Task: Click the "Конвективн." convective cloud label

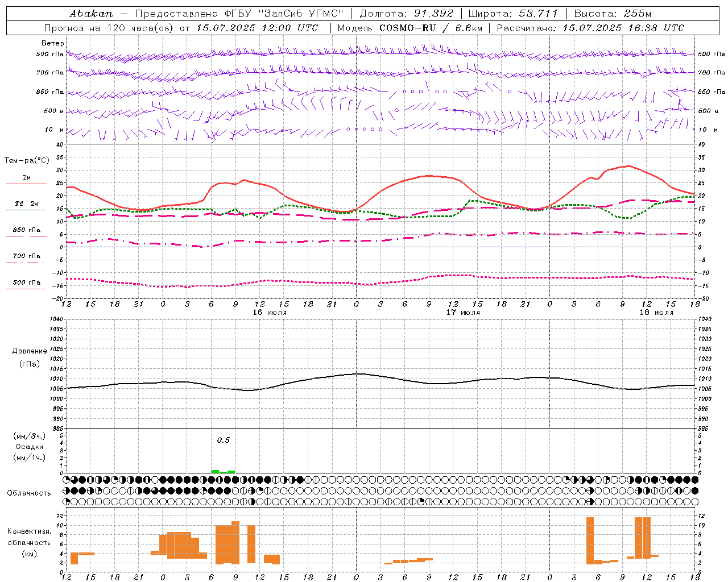Action: coord(30,531)
